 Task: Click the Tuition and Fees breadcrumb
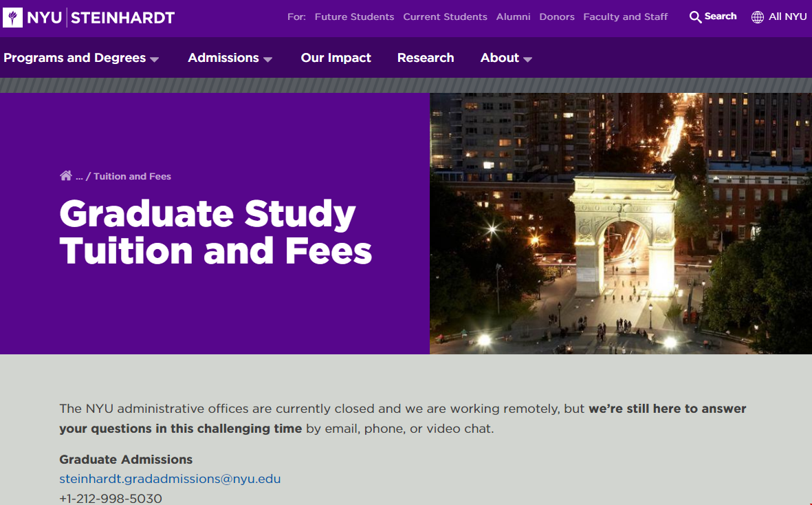tap(132, 176)
